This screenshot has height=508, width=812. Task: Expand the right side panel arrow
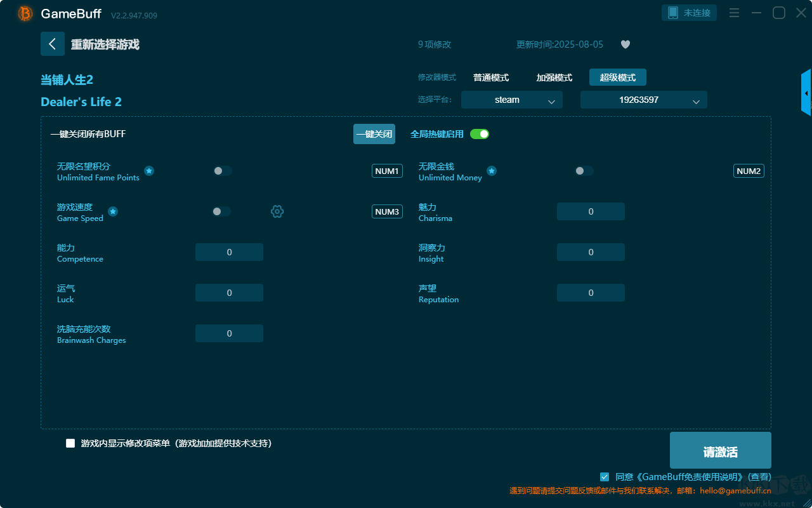pos(806,93)
